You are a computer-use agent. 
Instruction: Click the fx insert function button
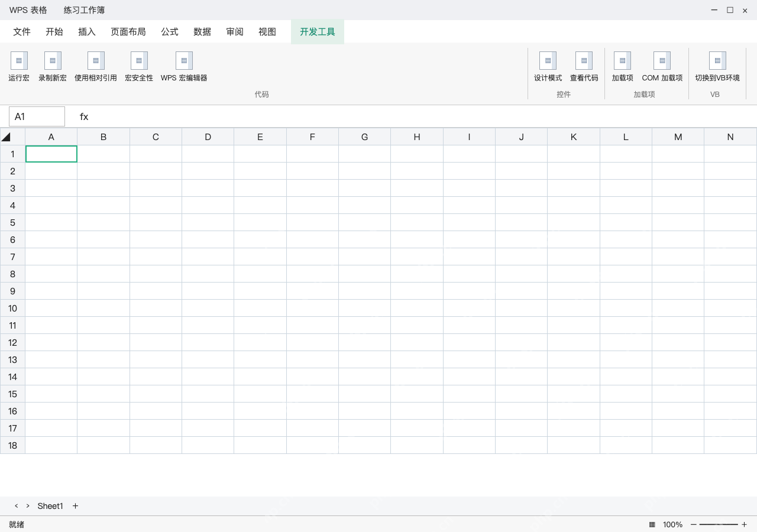click(x=84, y=117)
